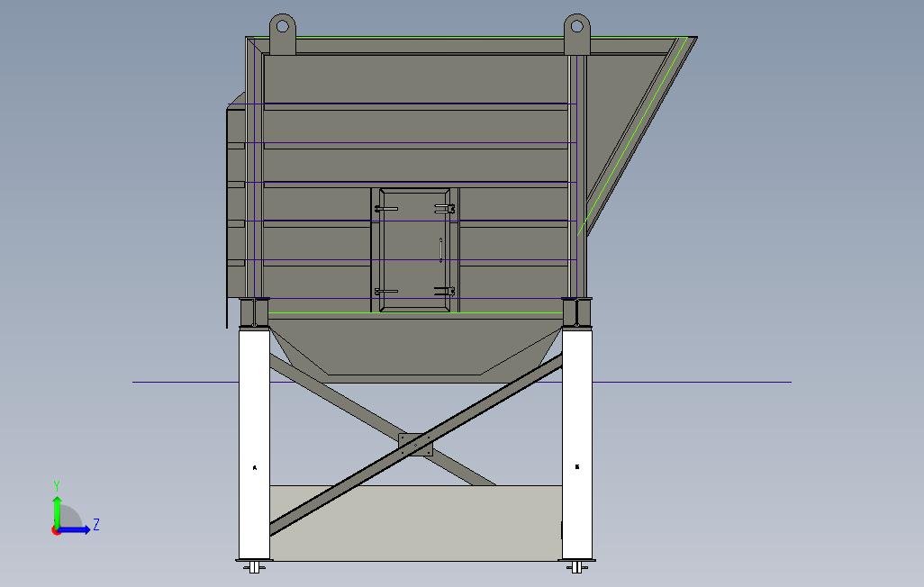Image resolution: width=924 pixels, height=587 pixels.
Task: Click the blue Z axis arrow of triad
Action: pyautogui.click(x=75, y=529)
